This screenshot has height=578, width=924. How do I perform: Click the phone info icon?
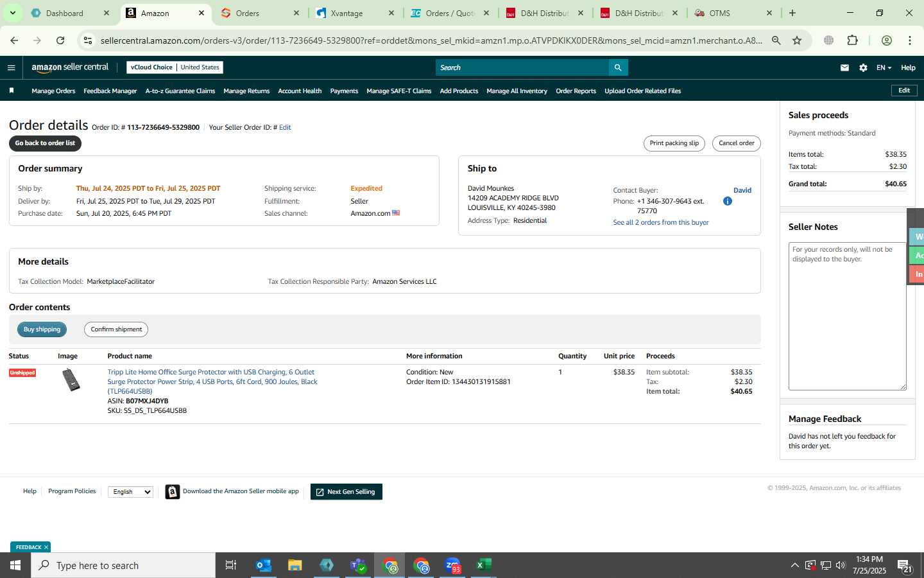point(727,201)
